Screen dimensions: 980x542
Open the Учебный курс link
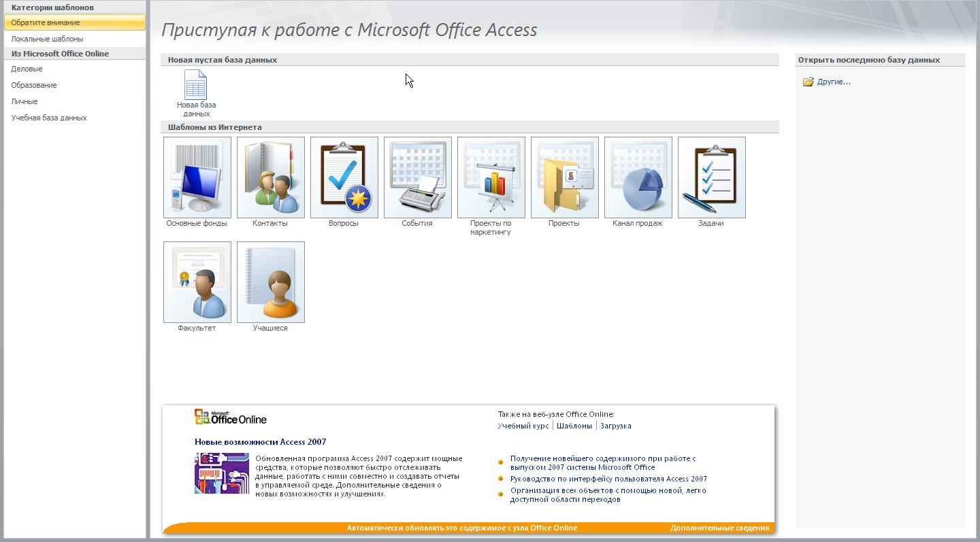[x=523, y=426]
